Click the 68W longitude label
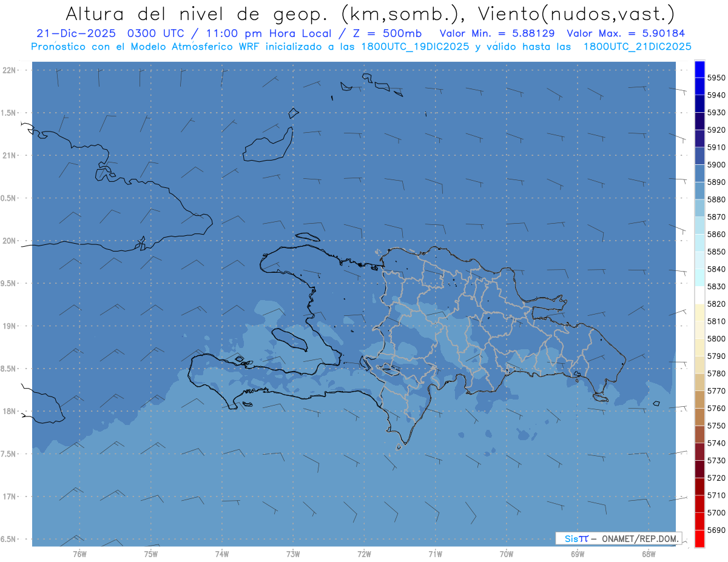The image size is (728, 562). pos(649,554)
